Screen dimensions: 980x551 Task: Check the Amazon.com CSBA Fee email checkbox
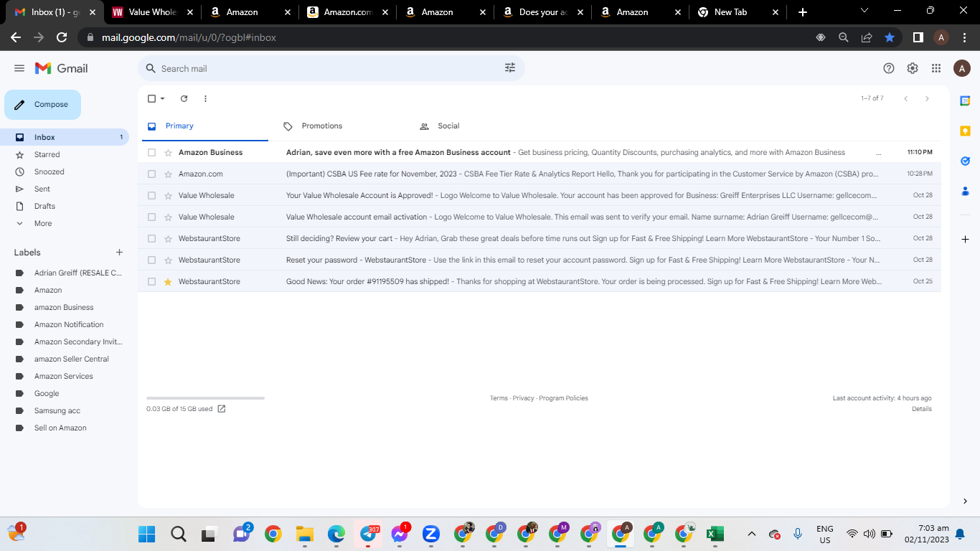tap(151, 174)
